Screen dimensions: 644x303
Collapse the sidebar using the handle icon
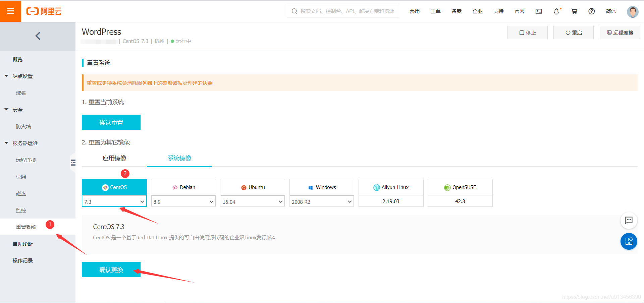[73, 163]
